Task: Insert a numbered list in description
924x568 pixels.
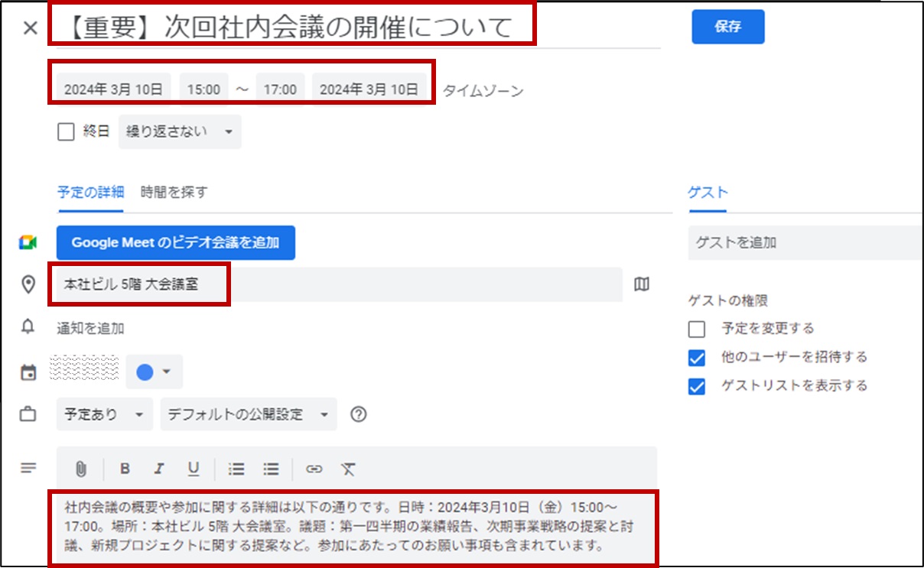Action: [x=237, y=469]
